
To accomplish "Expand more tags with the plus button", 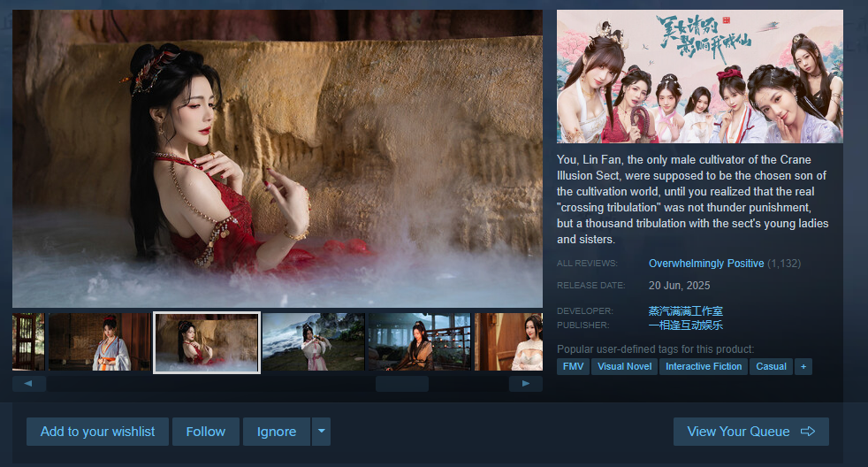I will tap(803, 366).
